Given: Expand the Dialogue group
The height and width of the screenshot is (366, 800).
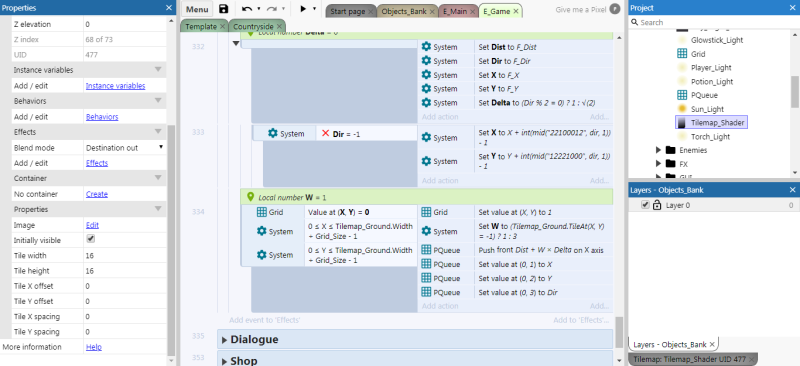Looking at the screenshot, I should tap(224, 339).
